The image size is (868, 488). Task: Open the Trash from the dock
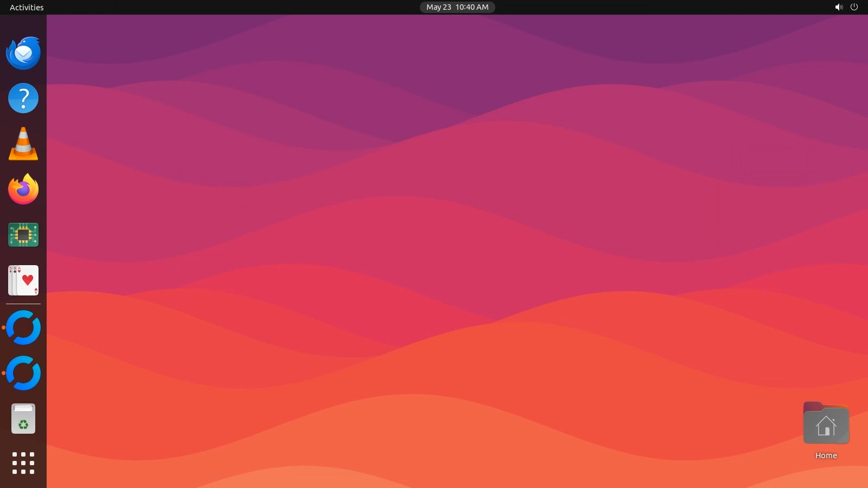pos(23,419)
